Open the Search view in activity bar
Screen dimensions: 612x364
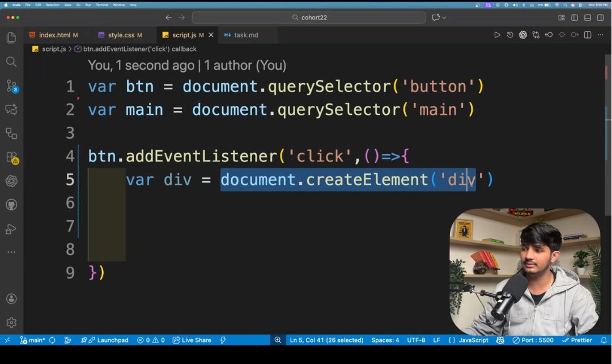pyautogui.click(x=11, y=62)
